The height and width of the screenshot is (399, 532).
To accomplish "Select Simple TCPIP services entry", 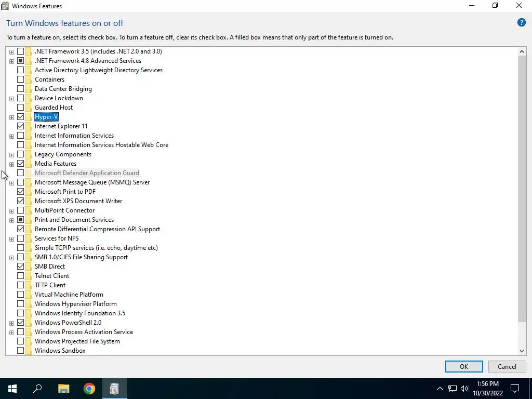I will pyautogui.click(x=96, y=248).
